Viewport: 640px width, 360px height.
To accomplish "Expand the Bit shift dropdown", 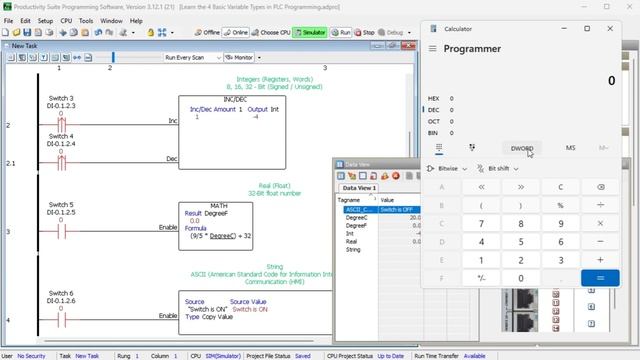I will (x=498, y=169).
